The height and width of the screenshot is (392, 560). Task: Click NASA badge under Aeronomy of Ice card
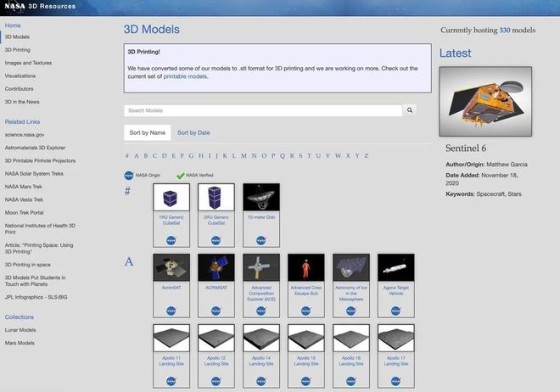[x=351, y=311]
